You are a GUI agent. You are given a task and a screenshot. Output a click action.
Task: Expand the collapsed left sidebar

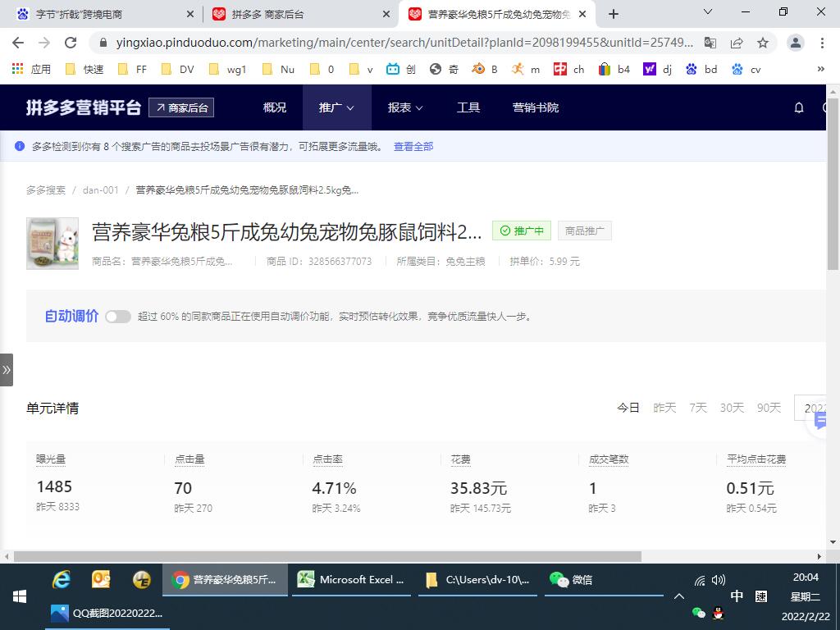pyautogui.click(x=7, y=370)
